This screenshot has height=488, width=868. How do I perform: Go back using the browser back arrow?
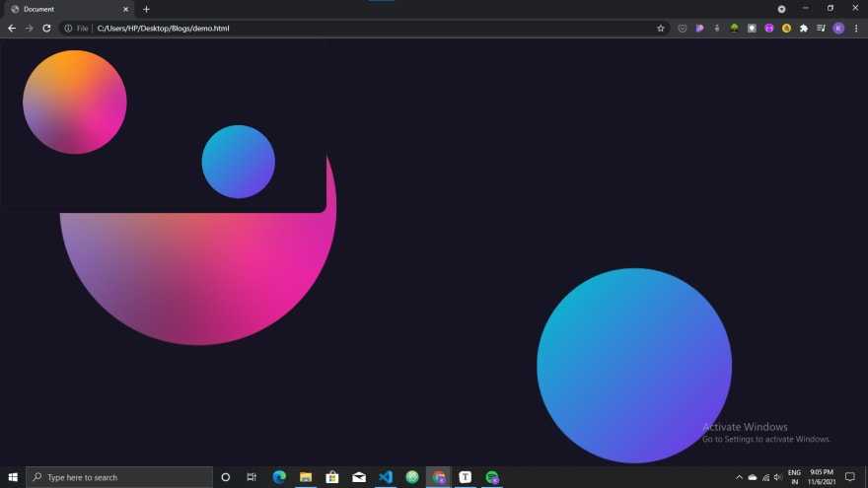tap(12, 29)
